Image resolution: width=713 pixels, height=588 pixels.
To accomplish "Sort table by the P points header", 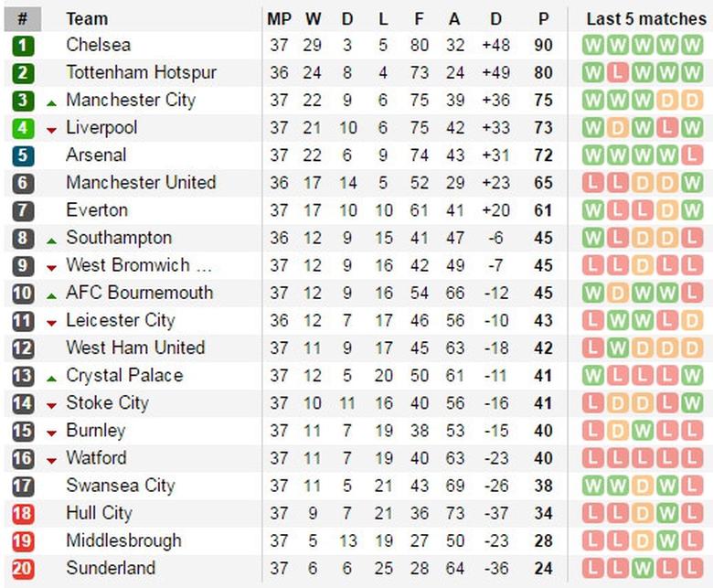I will [x=544, y=18].
